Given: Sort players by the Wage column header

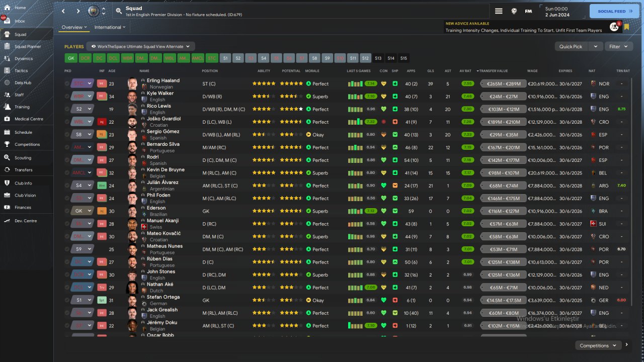Looking at the screenshot, I should (532, 71).
